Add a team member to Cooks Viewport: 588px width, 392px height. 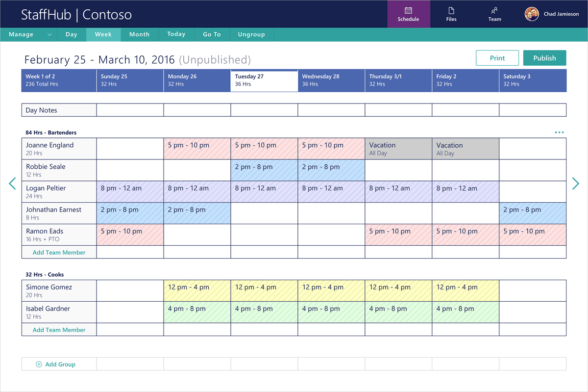click(x=58, y=329)
